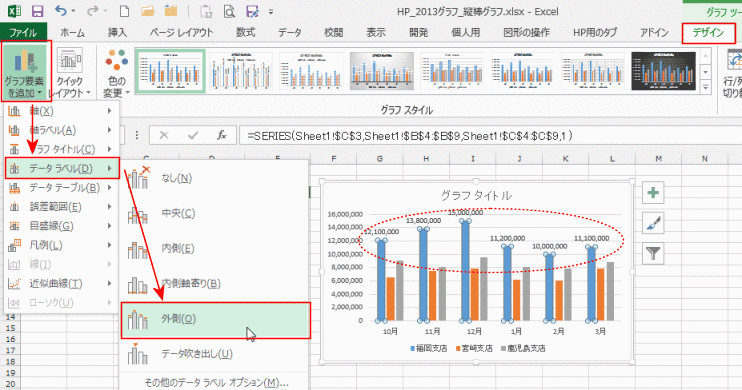Expand the 軸(X) submenu
The image size is (742, 390).
pos(62,111)
